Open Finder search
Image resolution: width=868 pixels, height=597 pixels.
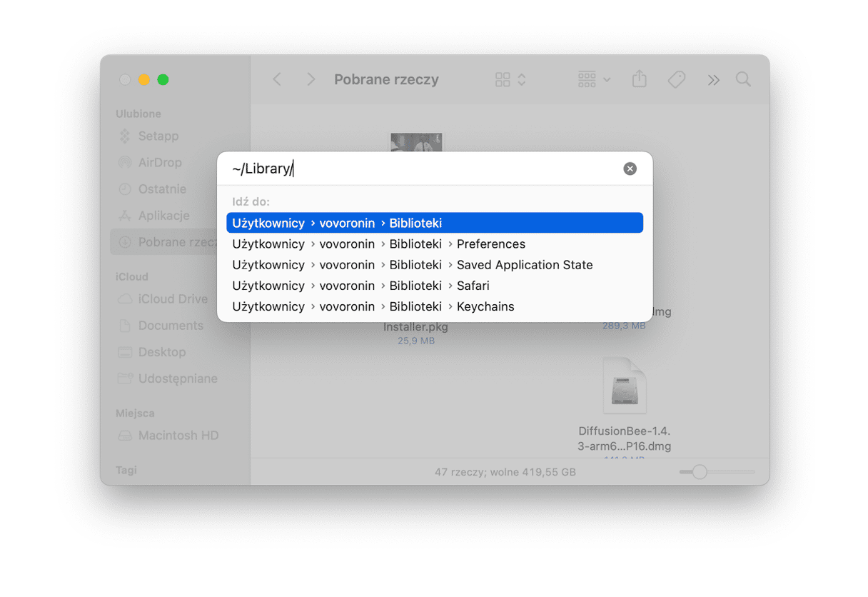click(x=743, y=79)
